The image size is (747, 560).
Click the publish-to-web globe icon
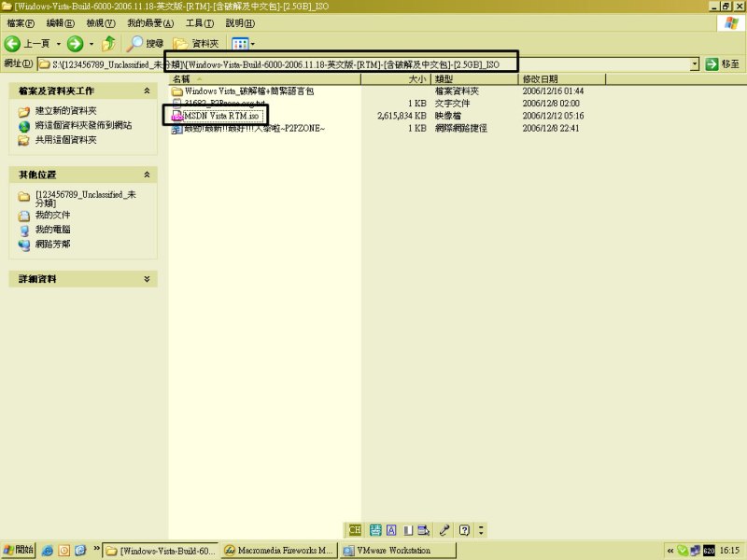pyautogui.click(x=24, y=126)
